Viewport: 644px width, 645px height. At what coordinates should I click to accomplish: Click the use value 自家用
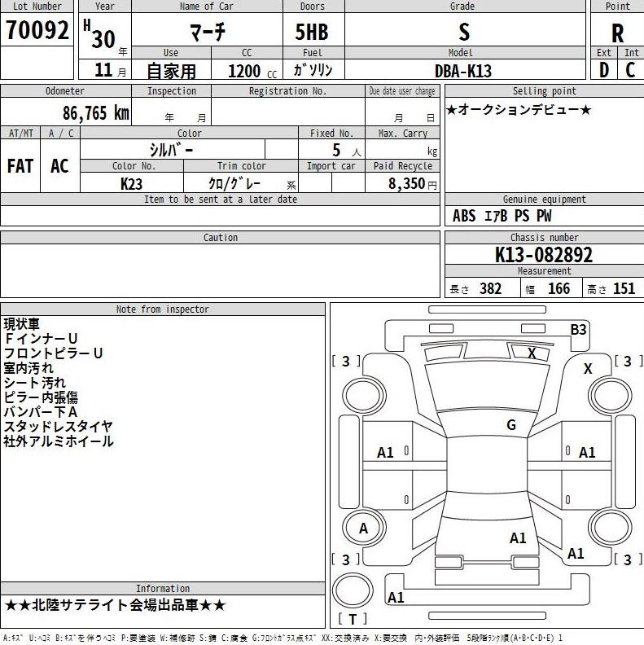[172, 71]
